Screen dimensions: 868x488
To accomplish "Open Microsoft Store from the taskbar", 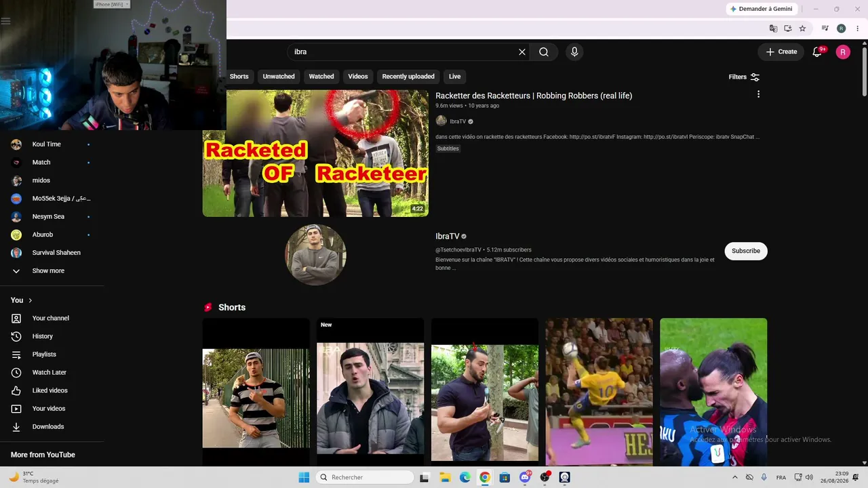I will (x=505, y=477).
